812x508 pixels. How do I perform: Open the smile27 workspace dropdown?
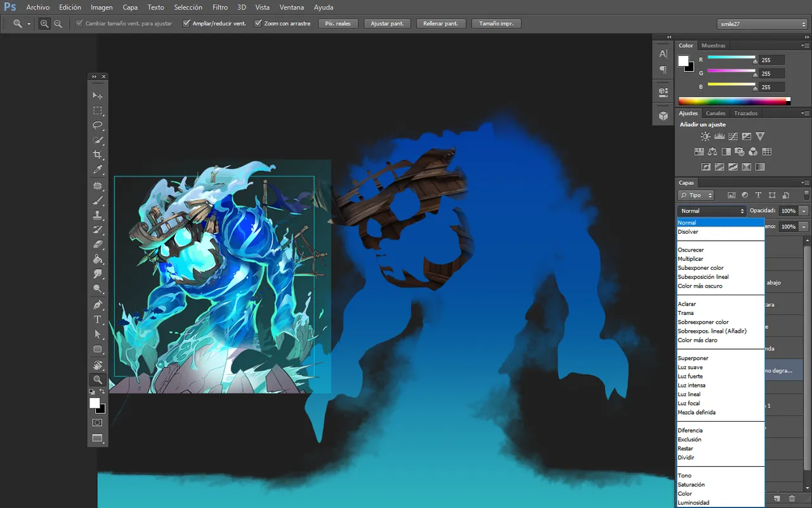point(762,24)
